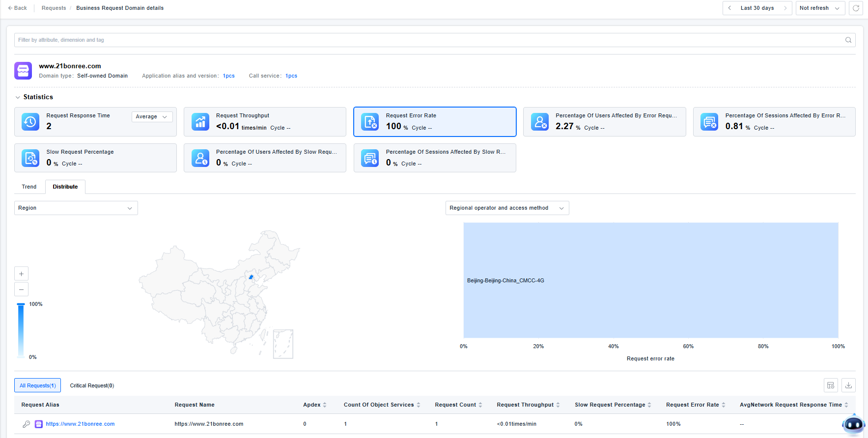Switch to the Trend tab
Viewport: 868px width, 438px height.
click(29, 187)
